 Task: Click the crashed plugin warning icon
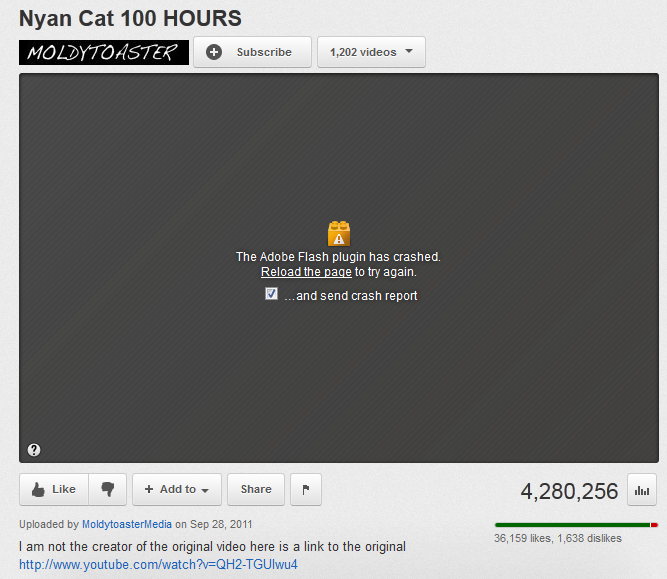pos(339,234)
